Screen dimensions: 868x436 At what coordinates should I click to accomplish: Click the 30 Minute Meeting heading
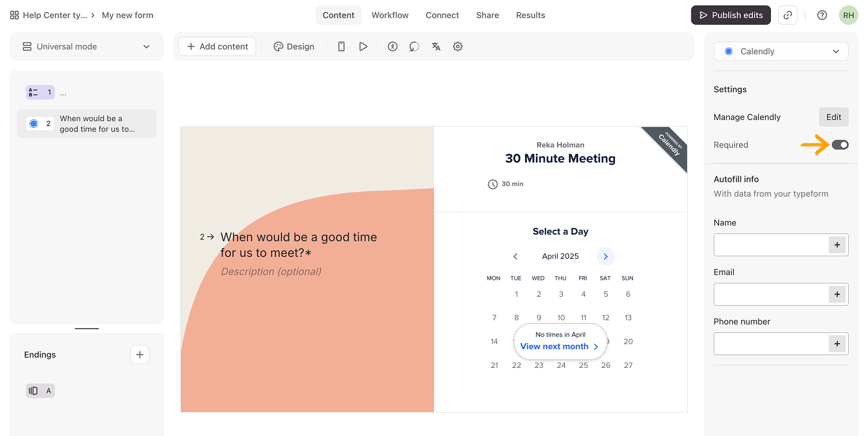coord(561,159)
